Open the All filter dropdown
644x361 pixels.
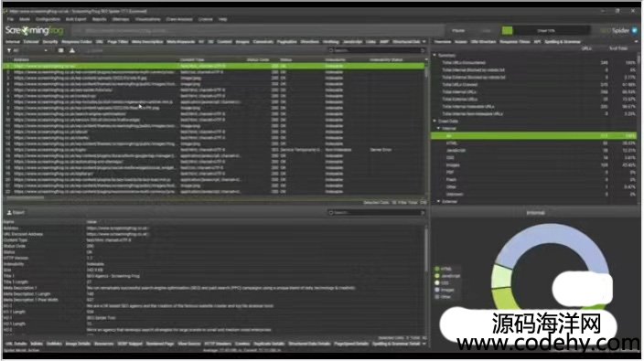[x=28, y=50]
